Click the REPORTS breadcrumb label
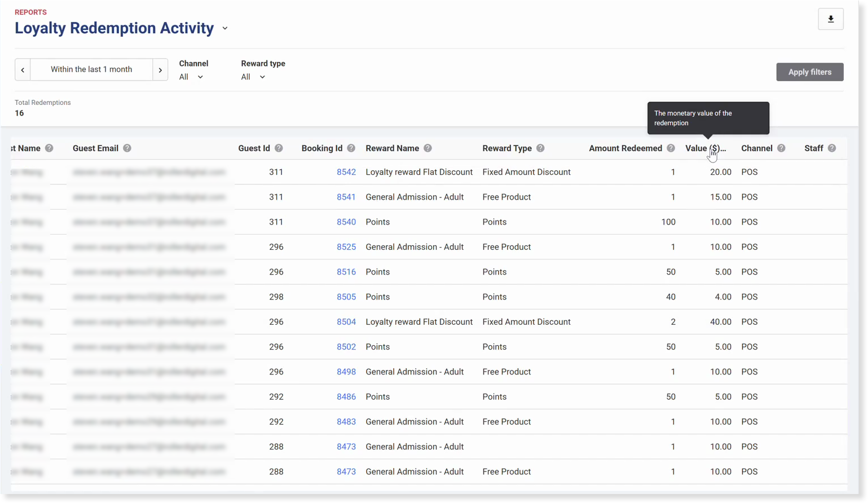868x503 pixels. pos(30,12)
